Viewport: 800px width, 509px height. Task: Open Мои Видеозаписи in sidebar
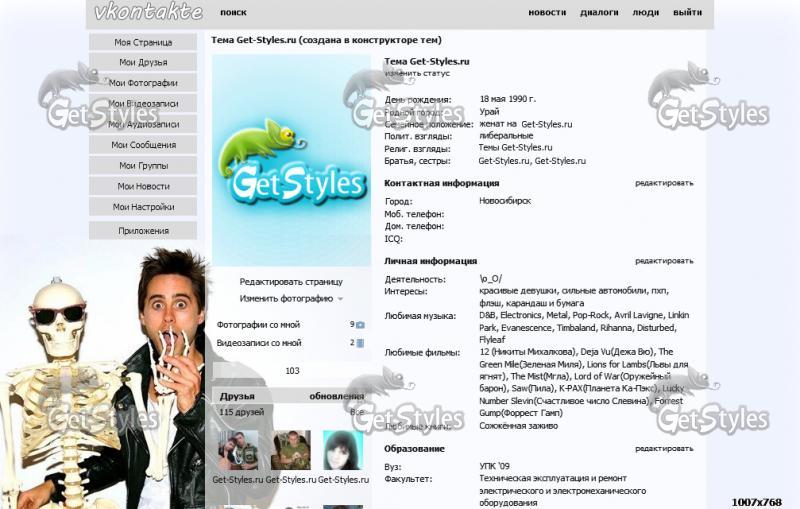pos(143,104)
